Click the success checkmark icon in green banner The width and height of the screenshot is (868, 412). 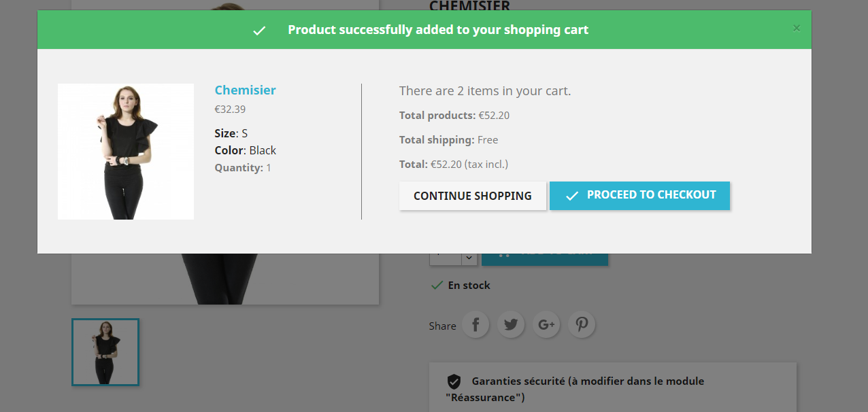coord(259,31)
